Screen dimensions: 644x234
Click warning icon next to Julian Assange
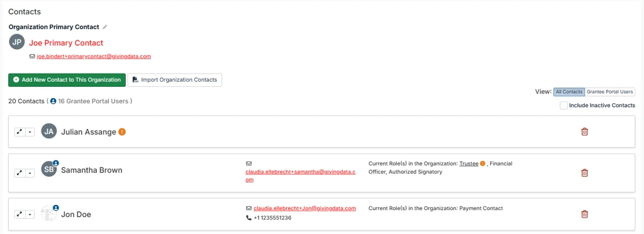[x=122, y=131]
